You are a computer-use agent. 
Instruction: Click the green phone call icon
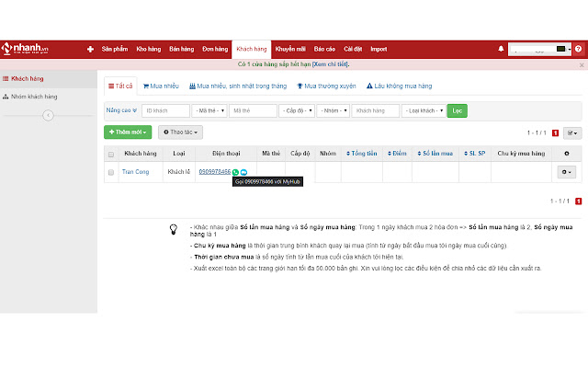[236, 172]
